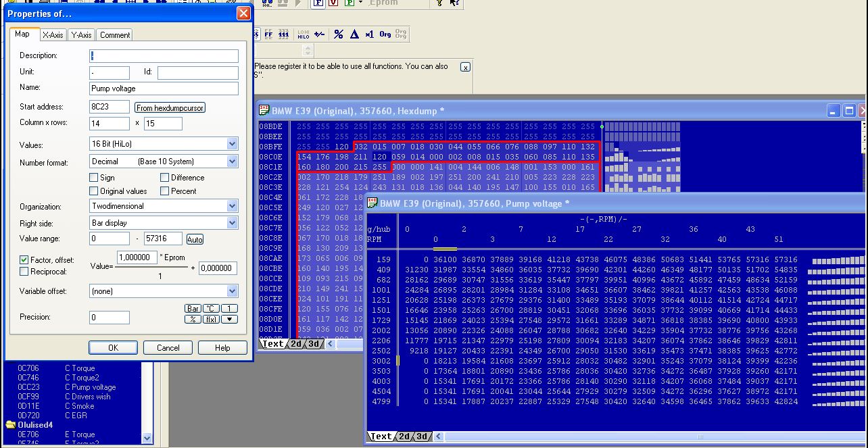Toggle the FF hexadecimal display icon

click(x=268, y=34)
